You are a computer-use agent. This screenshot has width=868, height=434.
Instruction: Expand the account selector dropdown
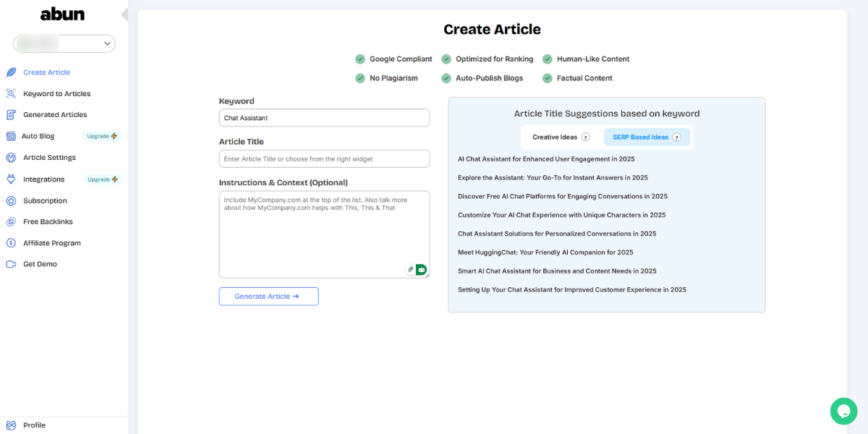(x=107, y=44)
